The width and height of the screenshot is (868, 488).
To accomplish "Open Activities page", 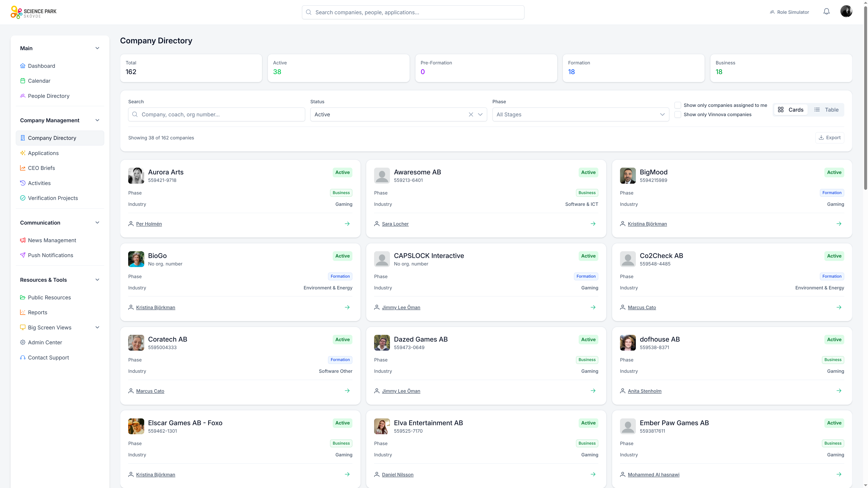I will pyautogui.click(x=60, y=183).
